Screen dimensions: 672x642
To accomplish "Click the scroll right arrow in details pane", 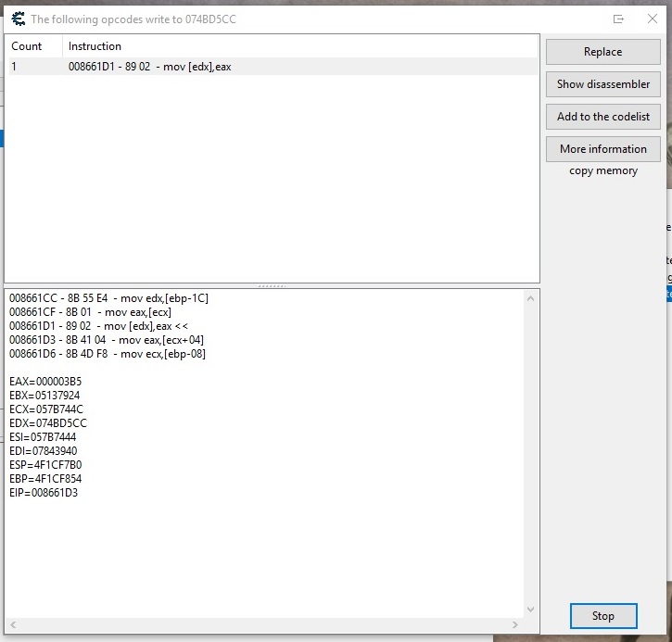I will (515, 625).
